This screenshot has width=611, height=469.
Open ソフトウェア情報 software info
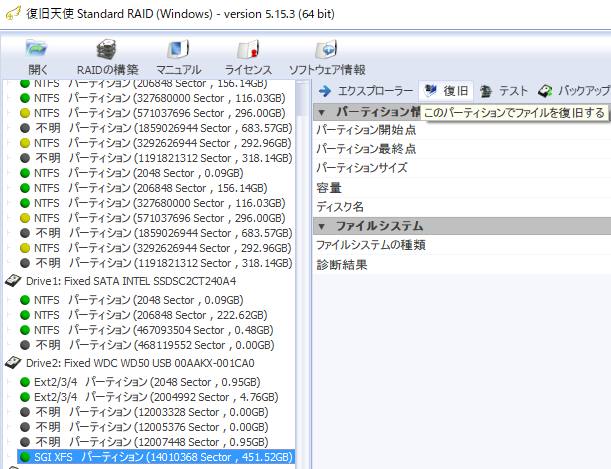pos(326,56)
